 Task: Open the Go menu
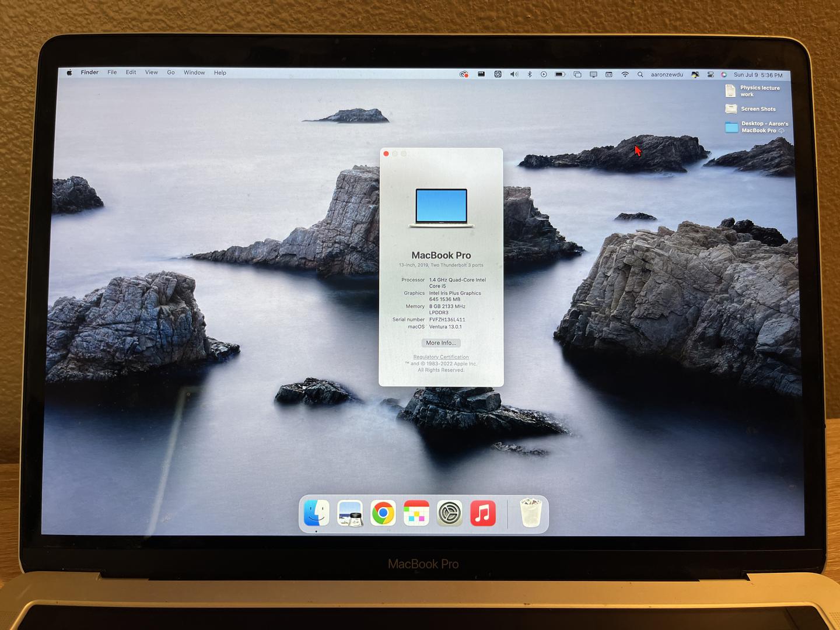pyautogui.click(x=171, y=72)
